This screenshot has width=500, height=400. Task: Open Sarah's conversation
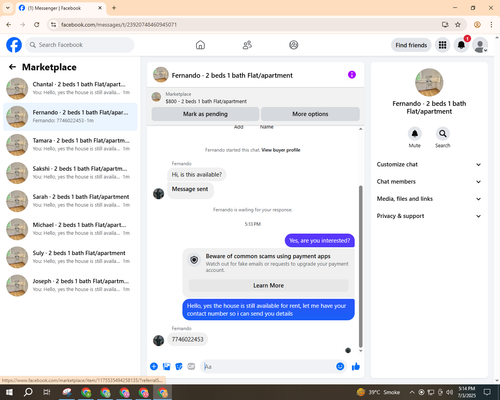[x=70, y=201]
